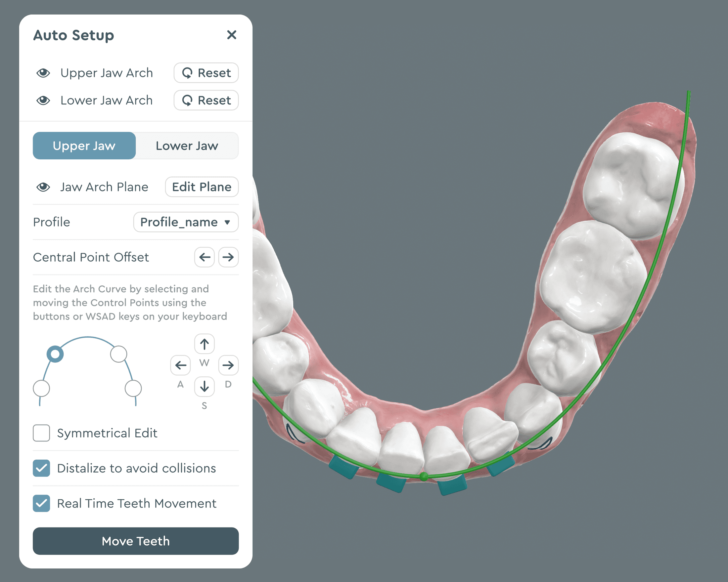Nudge Central Point Offset right
728x582 pixels.
(228, 257)
